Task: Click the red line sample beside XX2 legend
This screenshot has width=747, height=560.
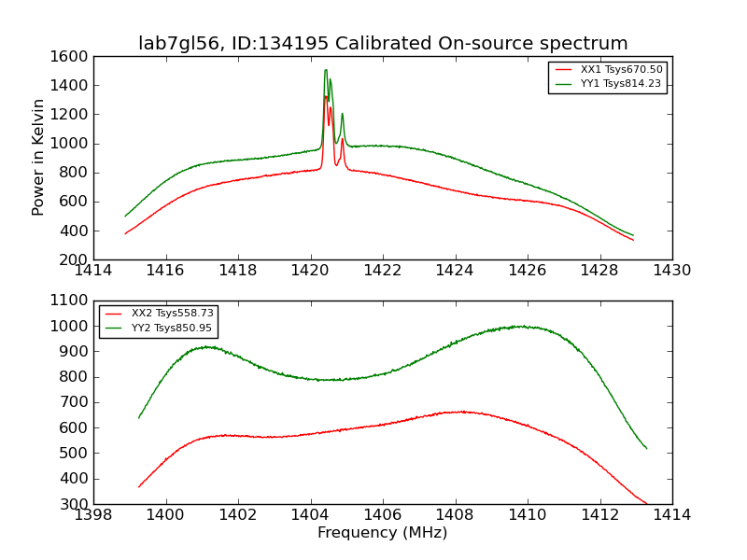Action: click(x=114, y=315)
